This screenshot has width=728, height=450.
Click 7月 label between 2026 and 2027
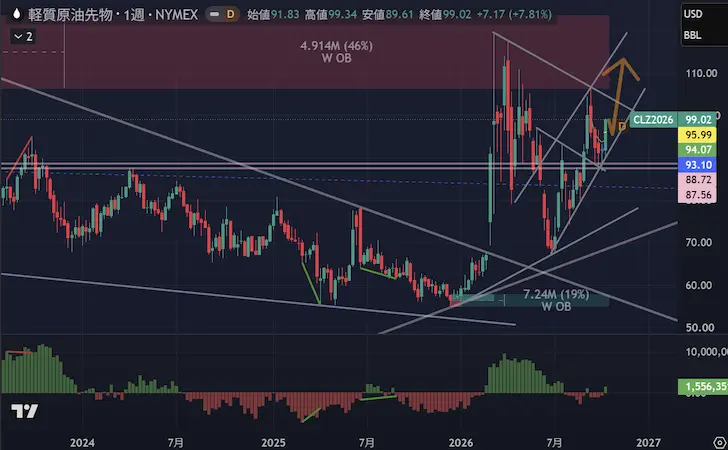[x=555, y=443]
